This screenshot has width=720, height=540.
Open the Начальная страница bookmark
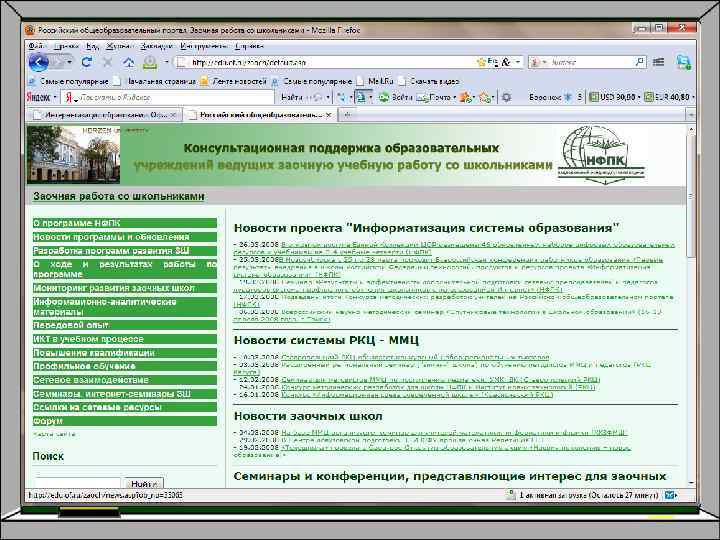click(154, 81)
